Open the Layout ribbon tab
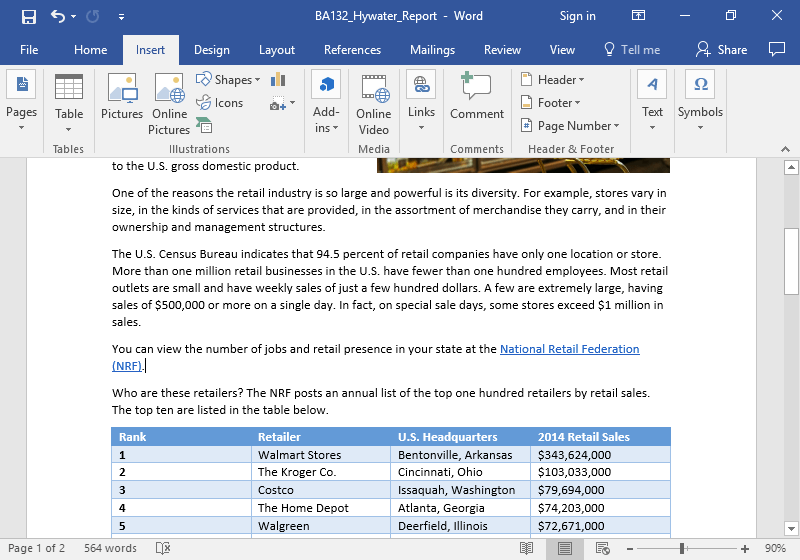Image resolution: width=800 pixels, height=560 pixels. pyautogui.click(x=276, y=50)
